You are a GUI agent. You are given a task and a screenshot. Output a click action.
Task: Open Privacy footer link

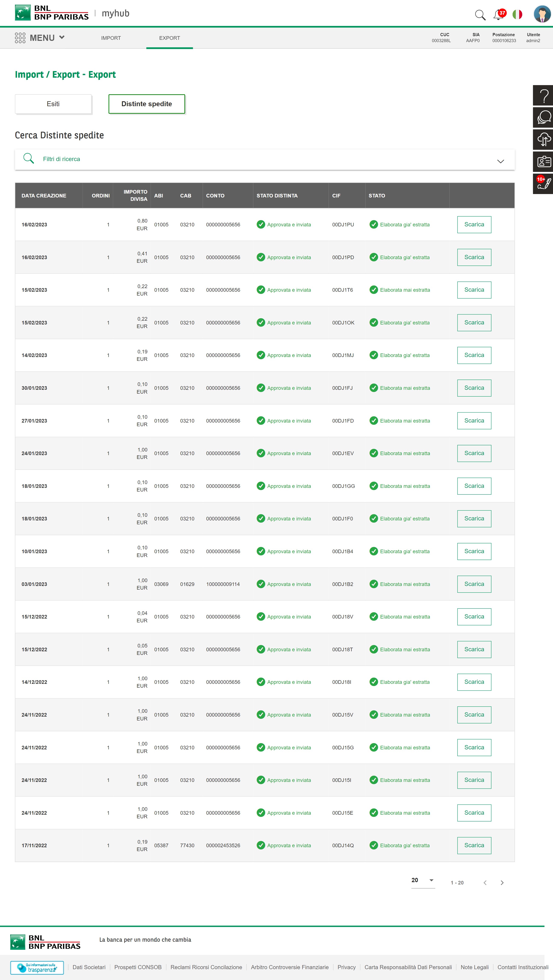tap(346, 967)
